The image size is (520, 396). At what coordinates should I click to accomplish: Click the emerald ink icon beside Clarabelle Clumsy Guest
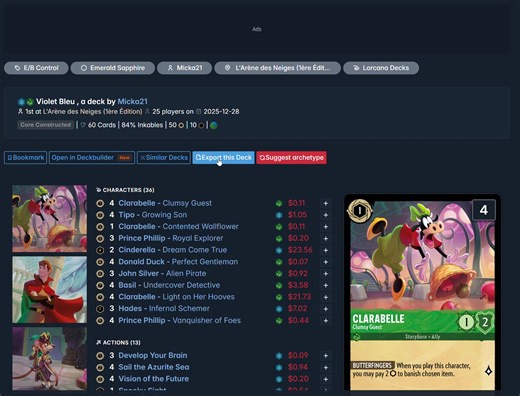point(279,203)
